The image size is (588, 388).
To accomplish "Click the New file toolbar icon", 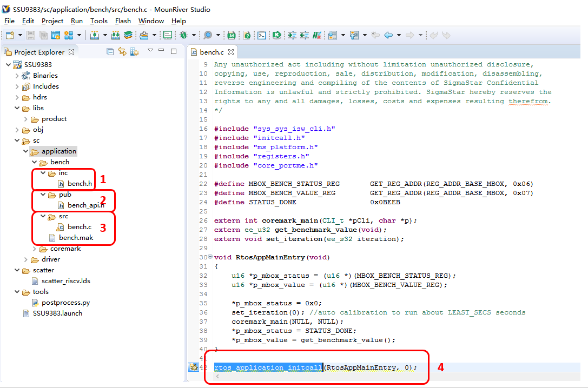I will point(9,35).
